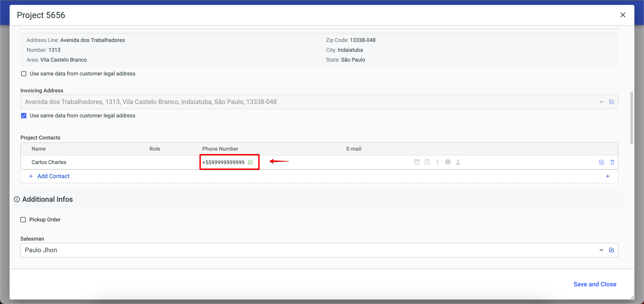Click plus icon at right of Add Contact row
This screenshot has width=644, height=304.
point(608,176)
